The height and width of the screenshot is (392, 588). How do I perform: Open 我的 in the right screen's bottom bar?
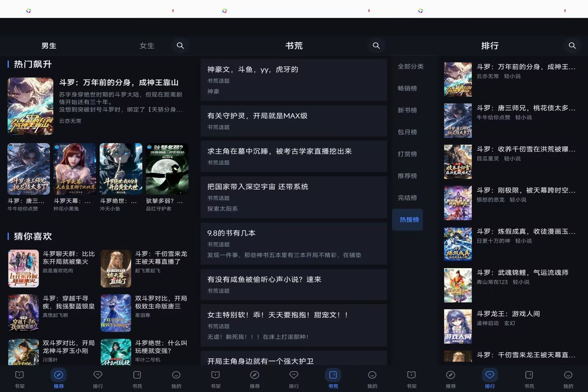(x=568, y=379)
